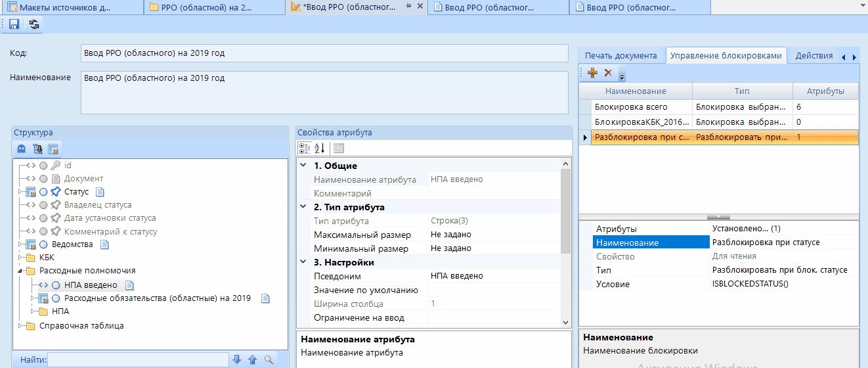Click the Refresh icon in top toolbar
868x368 pixels.
click(34, 24)
